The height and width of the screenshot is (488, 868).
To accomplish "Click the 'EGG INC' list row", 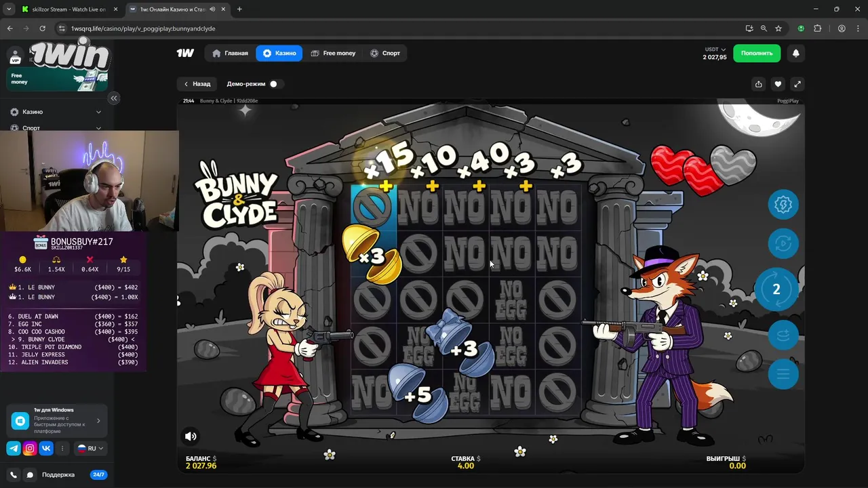I will [73, 324].
